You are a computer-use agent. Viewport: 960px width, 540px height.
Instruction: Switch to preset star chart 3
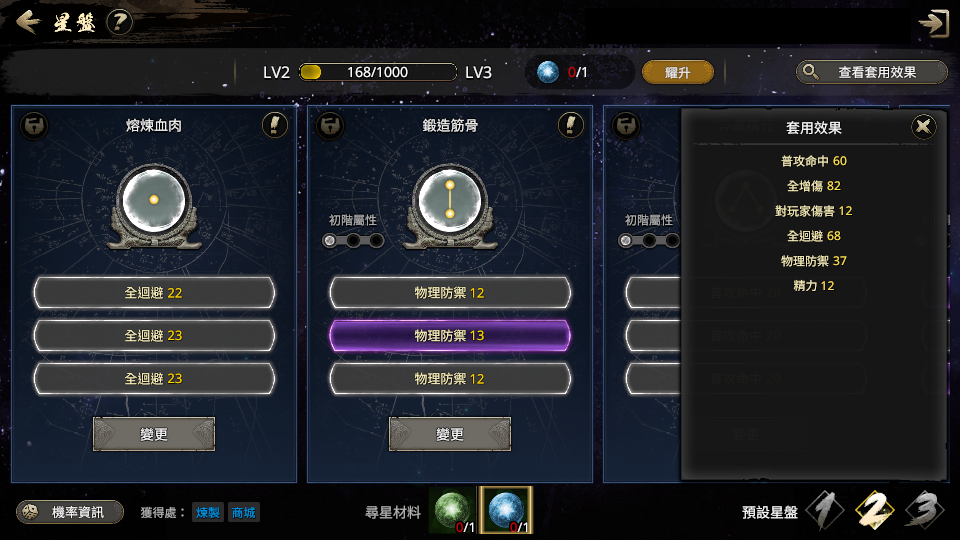tap(924, 509)
